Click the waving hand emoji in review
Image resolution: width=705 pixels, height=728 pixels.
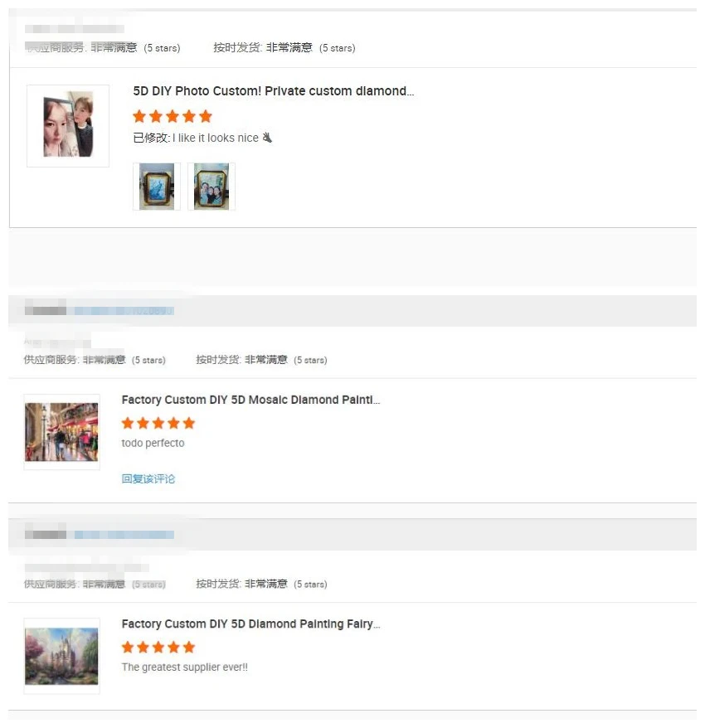tap(267, 138)
